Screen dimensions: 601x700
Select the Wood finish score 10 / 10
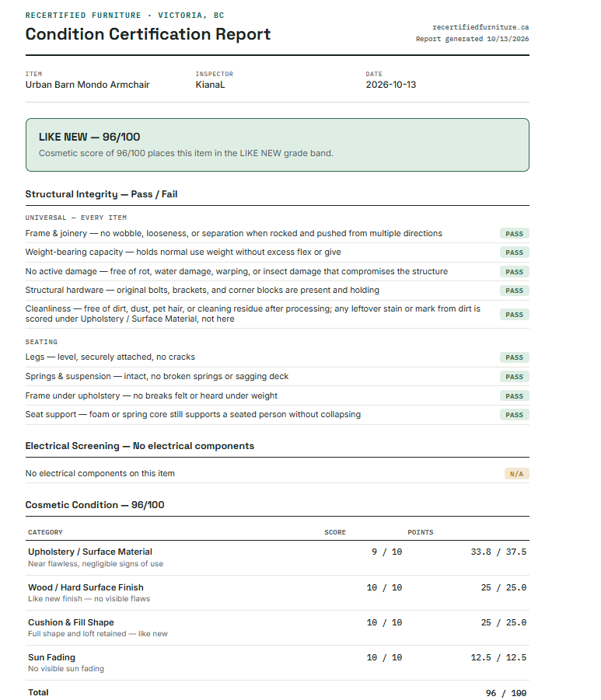[x=384, y=587]
